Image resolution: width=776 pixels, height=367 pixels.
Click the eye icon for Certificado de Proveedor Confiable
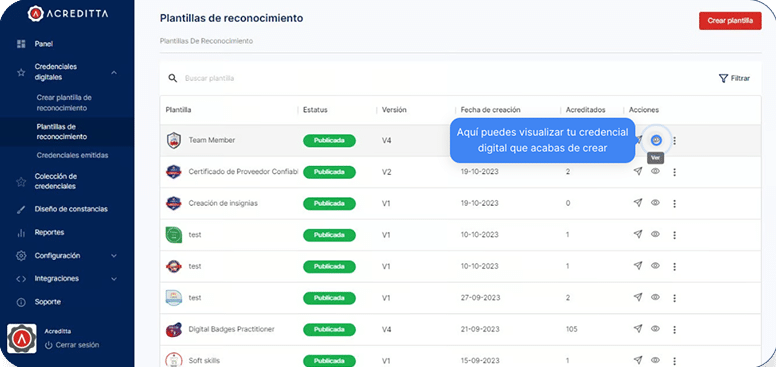(655, 171)
